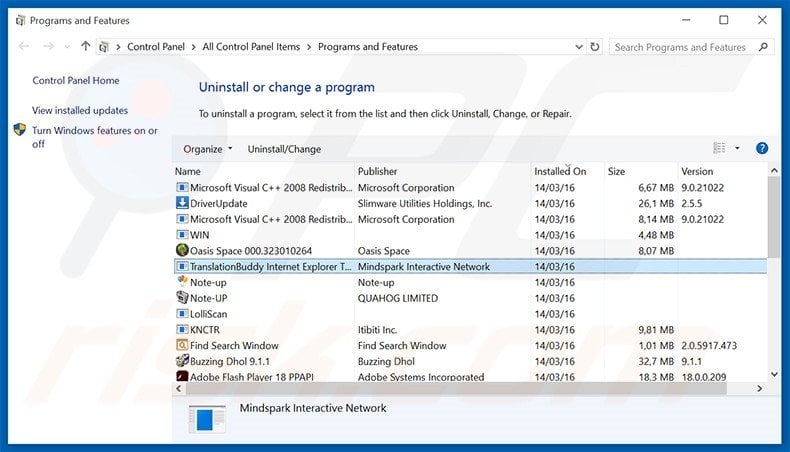Click the vertical scrollbar thumb
The width and height of the screenshot is (790, 452).
pos(774,217)
